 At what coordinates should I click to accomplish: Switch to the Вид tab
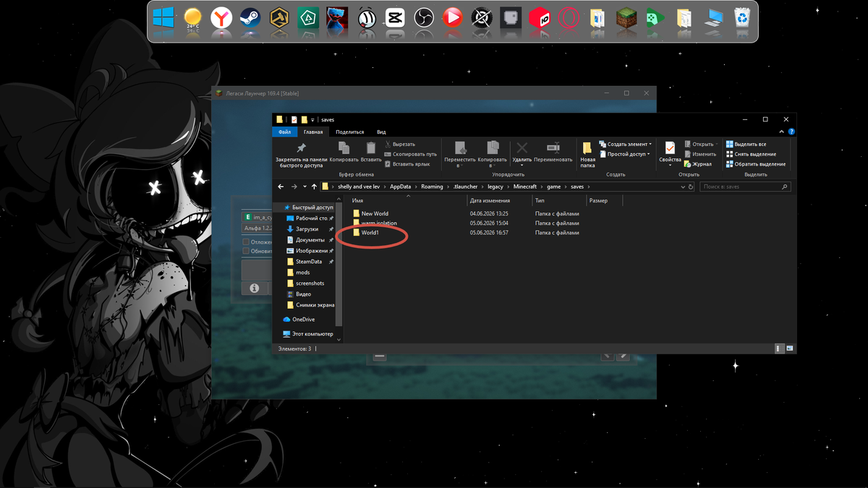point(381,132)
